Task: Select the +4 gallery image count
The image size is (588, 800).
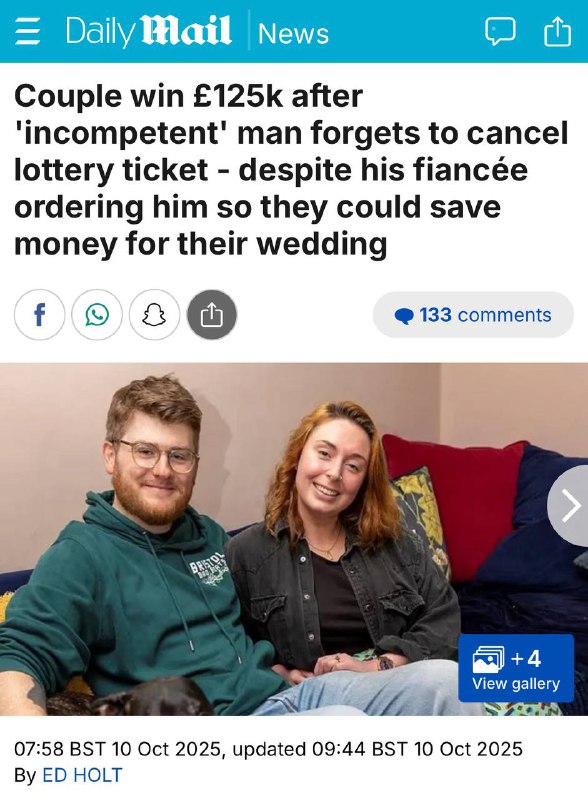Action: tap(526, 659)
